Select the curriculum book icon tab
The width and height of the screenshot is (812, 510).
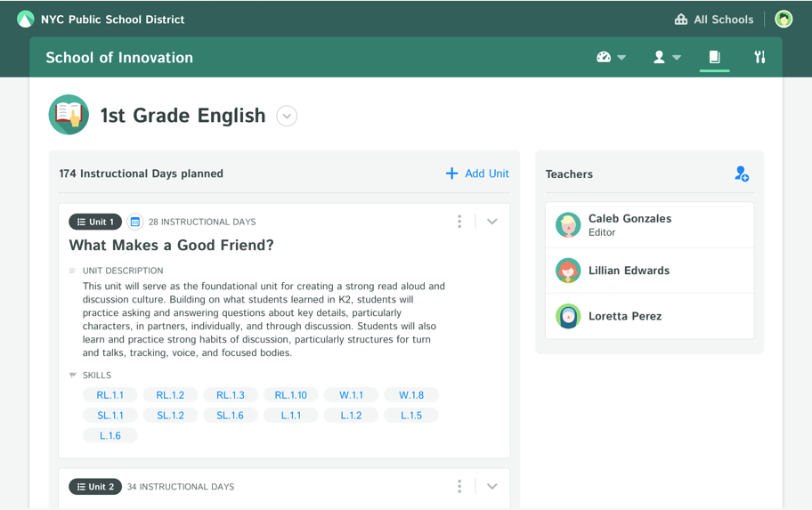714,57
